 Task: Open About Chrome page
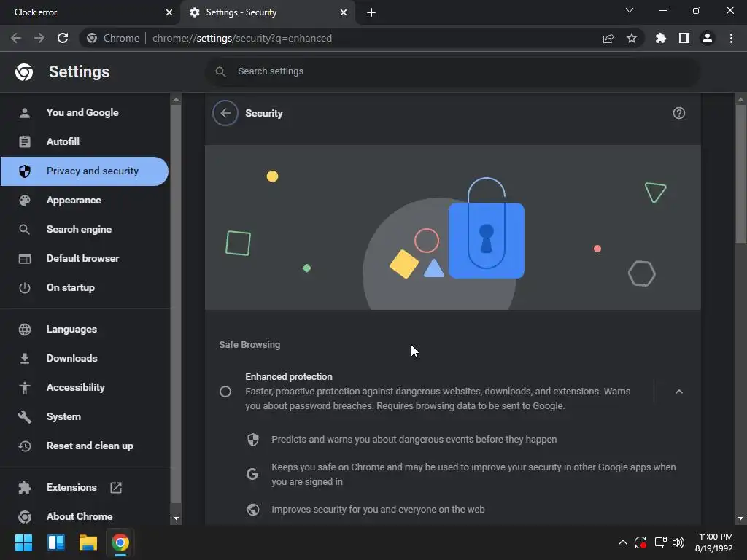(85, 516)
